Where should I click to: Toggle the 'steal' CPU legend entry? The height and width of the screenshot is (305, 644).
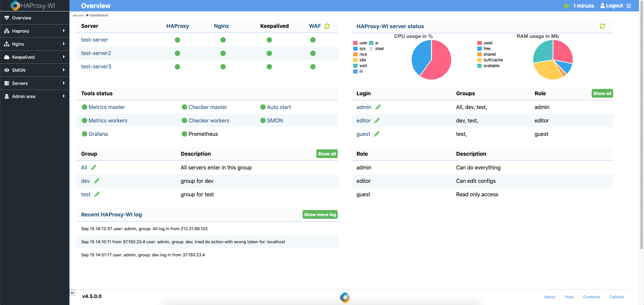[x=376, y=49]
